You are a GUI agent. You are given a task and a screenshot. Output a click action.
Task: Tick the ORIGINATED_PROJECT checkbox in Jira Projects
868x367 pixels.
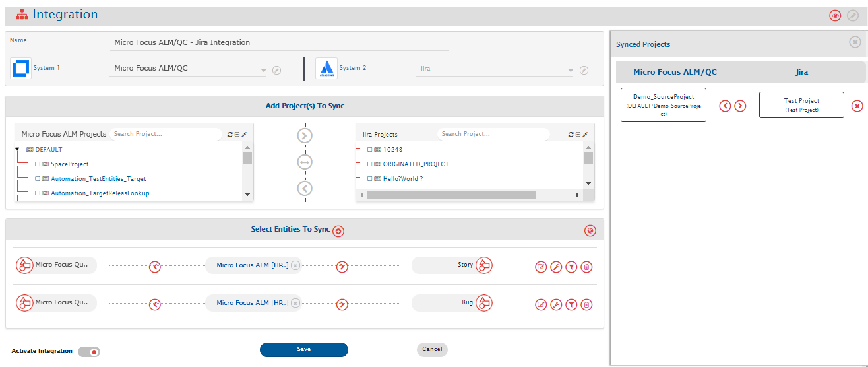tap(370, 164)
